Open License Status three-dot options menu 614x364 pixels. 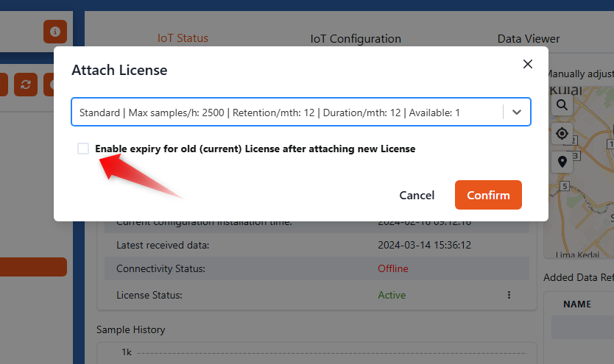[x=509, y=295]
